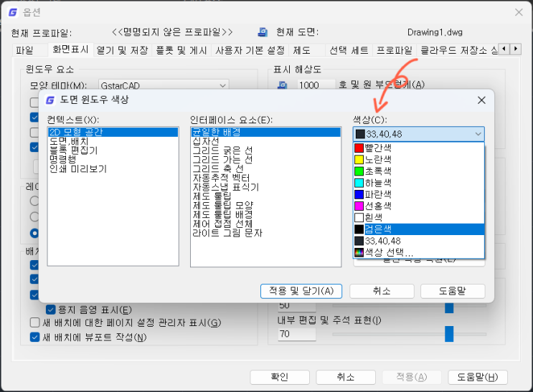Viewport: 533px width, 392px height.
Task: Select 제어 접점 선체 element
Action: (265, 224)
